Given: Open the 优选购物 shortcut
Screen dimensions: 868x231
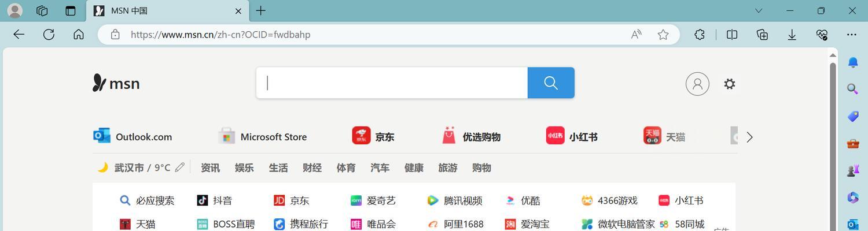Looking at the screenshot, I should 470,136.
